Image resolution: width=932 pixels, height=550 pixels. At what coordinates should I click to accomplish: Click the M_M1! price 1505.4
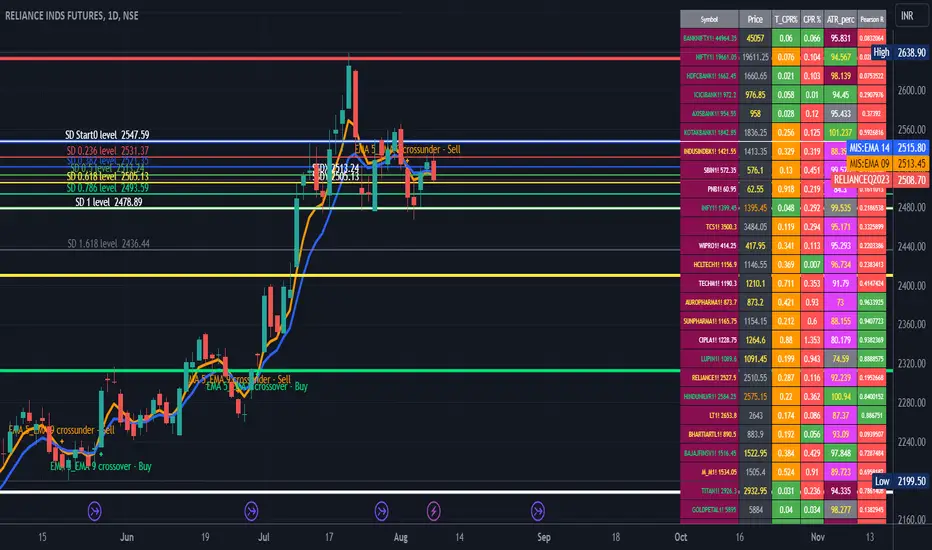(x=755, y=472)
